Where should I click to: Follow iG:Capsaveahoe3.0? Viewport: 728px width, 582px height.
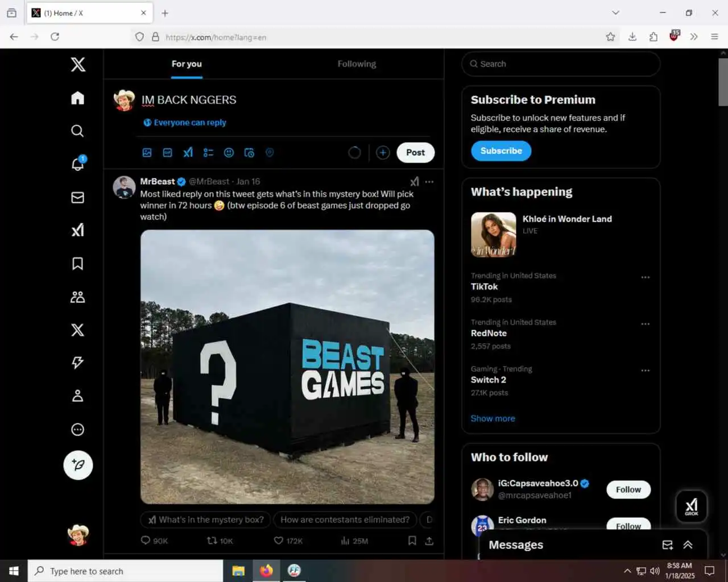click(628, 489)
